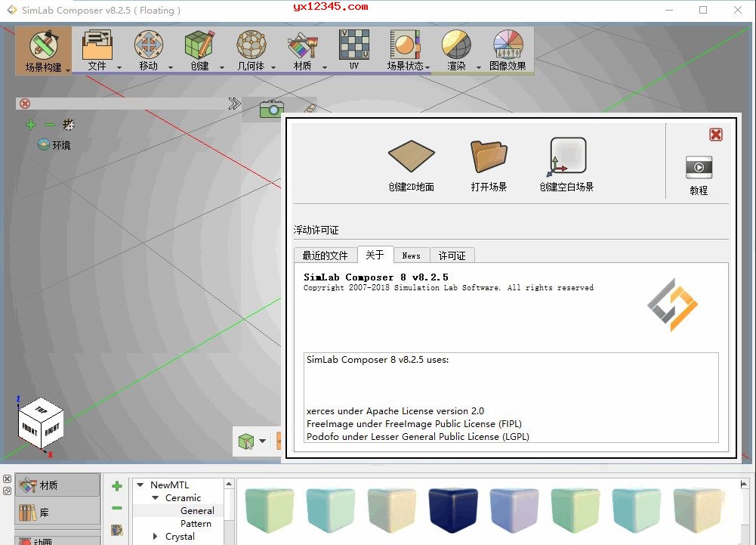Expand the Crystal tree node
The width and height of the screenshot is (756, 545).
[x=155, y=537]
